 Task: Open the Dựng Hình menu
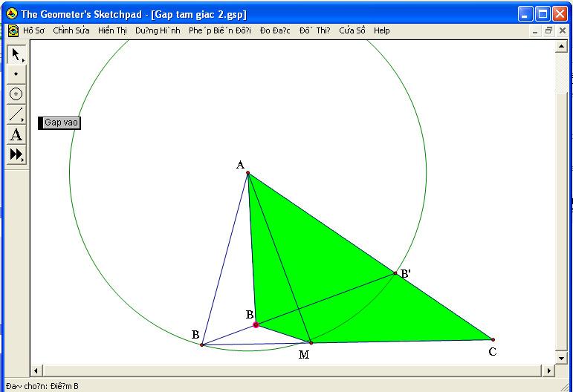158,30
